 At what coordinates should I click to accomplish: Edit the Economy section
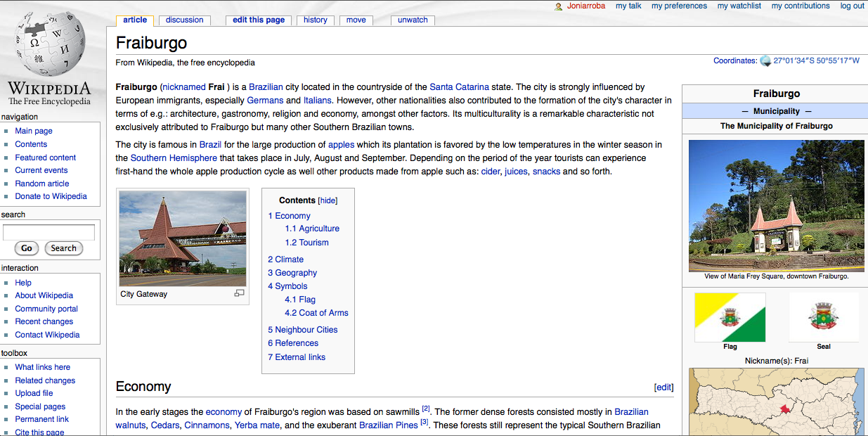coord(663,387)
